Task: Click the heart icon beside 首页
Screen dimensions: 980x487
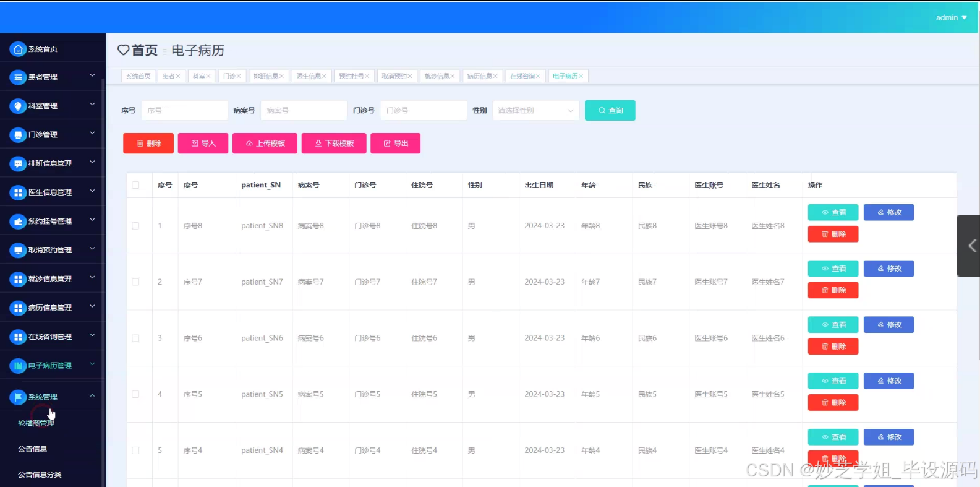Action: [x=124, y=50]
